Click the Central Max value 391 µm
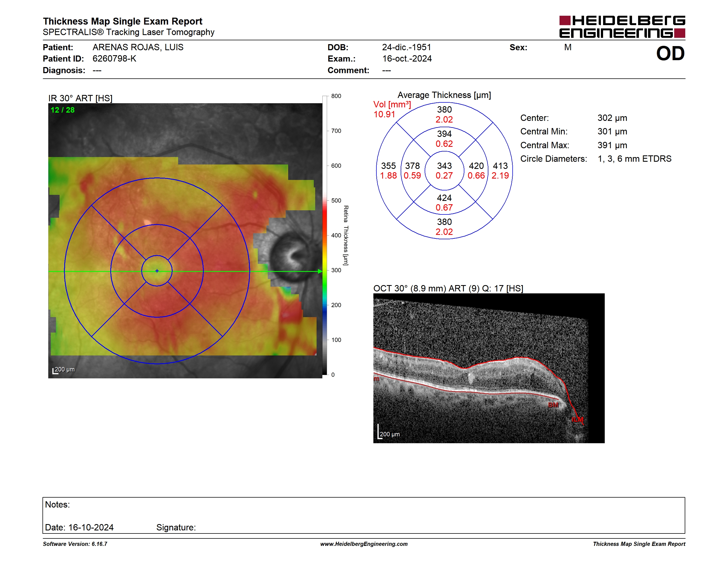Screen dimensions: 728x563 click(612, 145)
